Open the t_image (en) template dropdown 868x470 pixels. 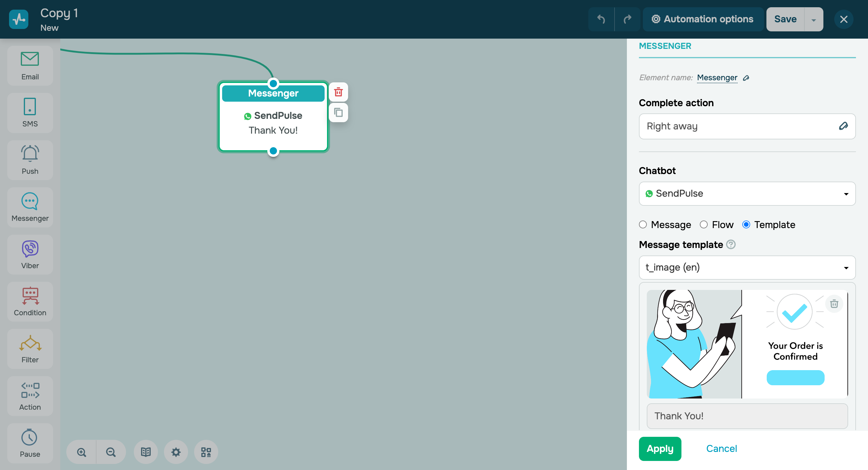[747, 267]
